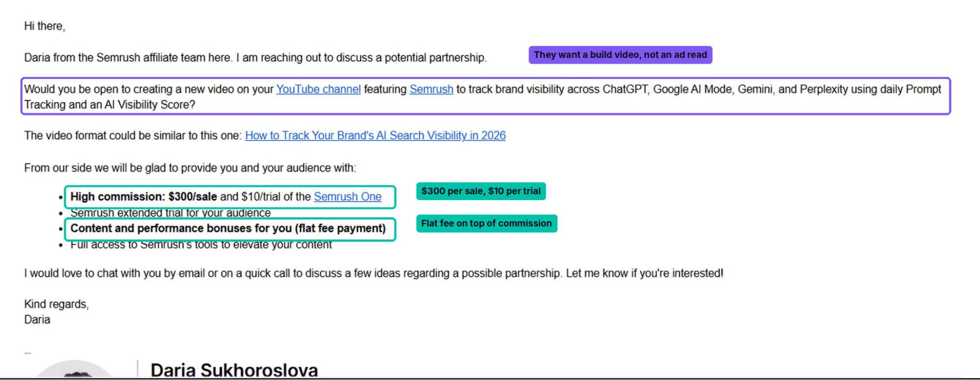Click the signature name 'Daria Sukhoroslova'
Image resolution: width=980 pixels, height=380 pixels.
234,370
